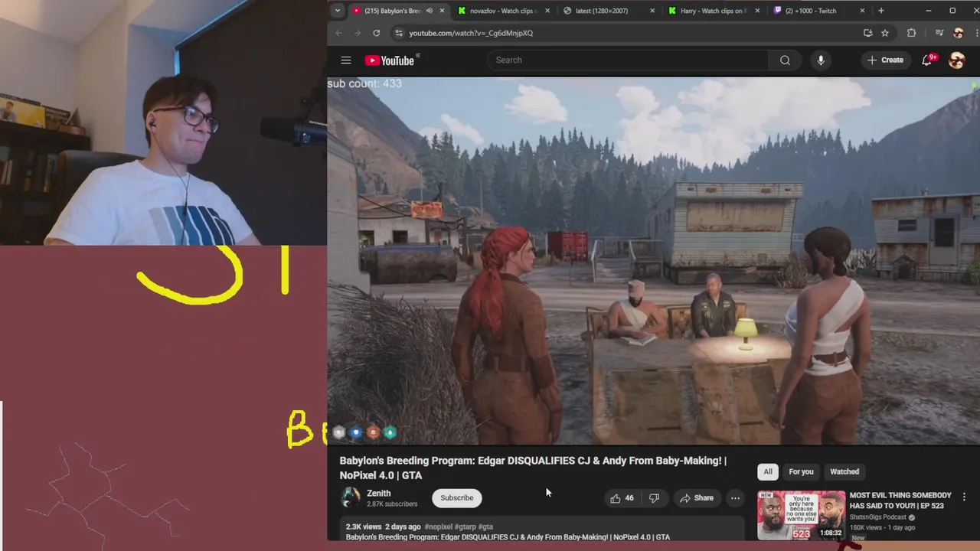Viewport: 980px width, 551px height.
Task: Go forward in browser history
Action: point(358,33)
